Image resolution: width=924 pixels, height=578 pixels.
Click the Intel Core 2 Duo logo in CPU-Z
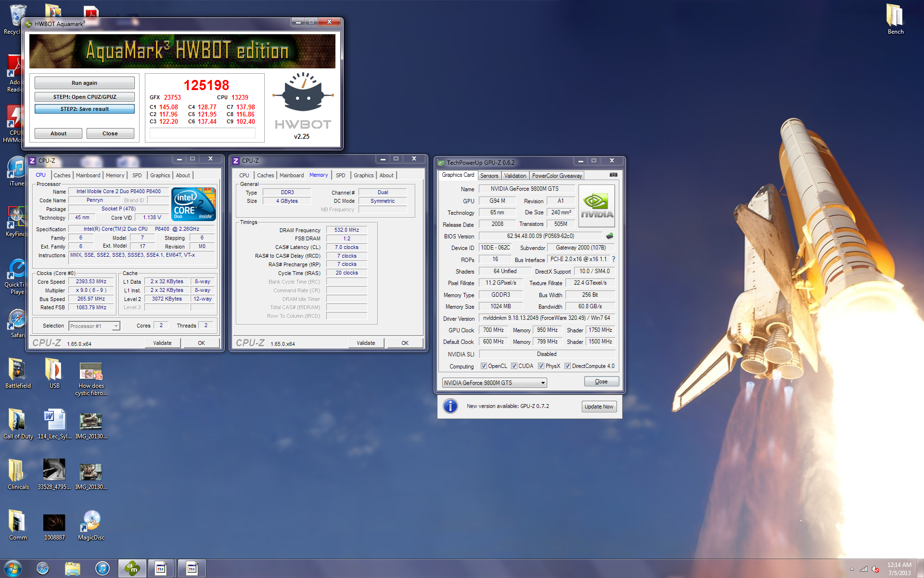pos(193,204)
